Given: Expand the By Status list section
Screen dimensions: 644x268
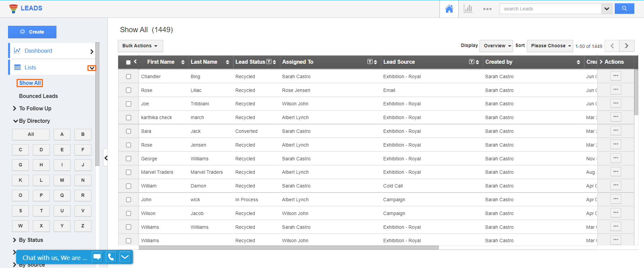Looking at the screenshot, I should 31,240.
